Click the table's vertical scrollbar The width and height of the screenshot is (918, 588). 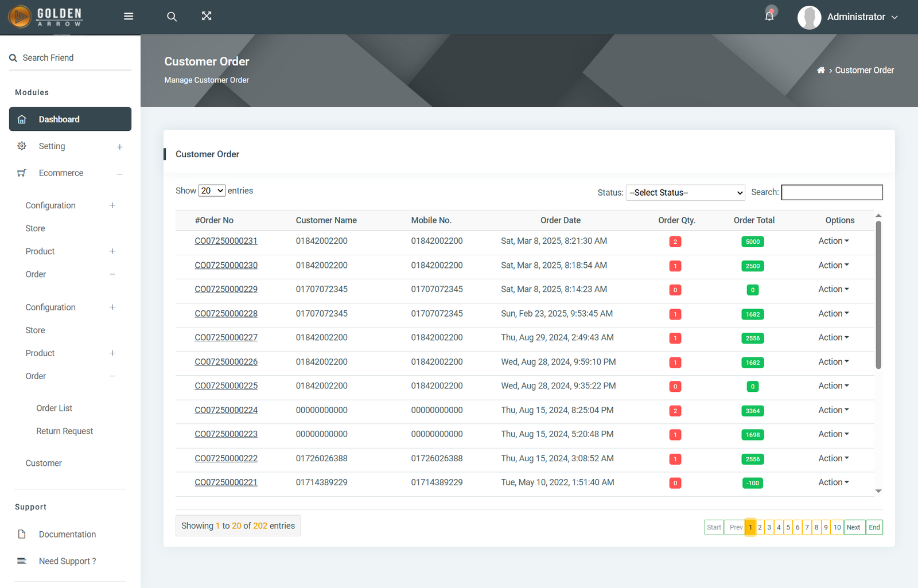[x=878, y=294]
